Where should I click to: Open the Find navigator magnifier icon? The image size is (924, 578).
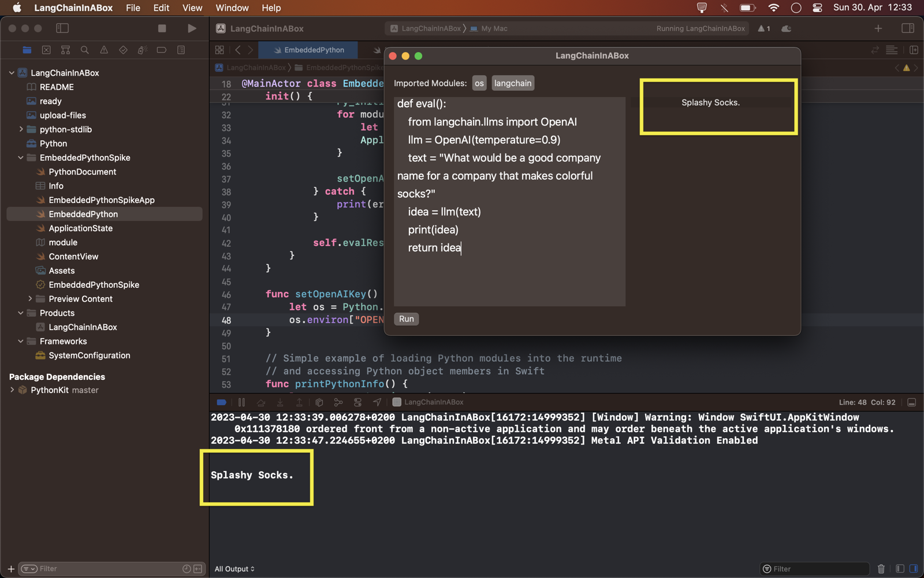click(x=85, y=50)
